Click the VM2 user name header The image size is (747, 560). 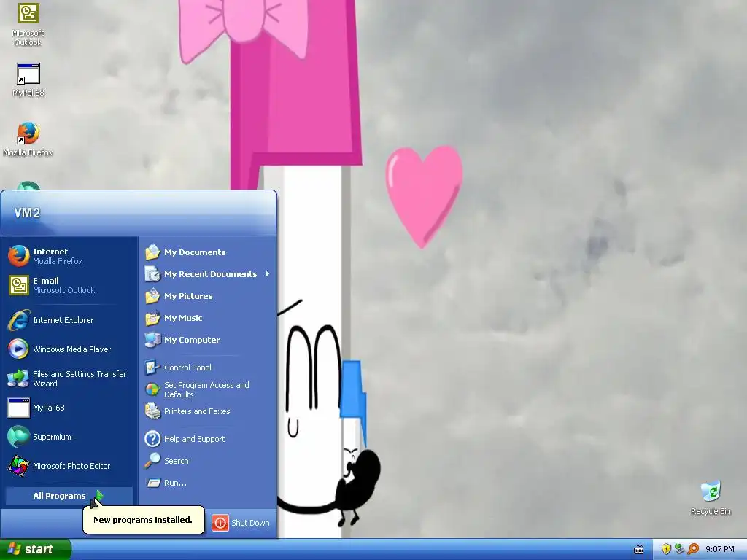click(x=27, y=212)
